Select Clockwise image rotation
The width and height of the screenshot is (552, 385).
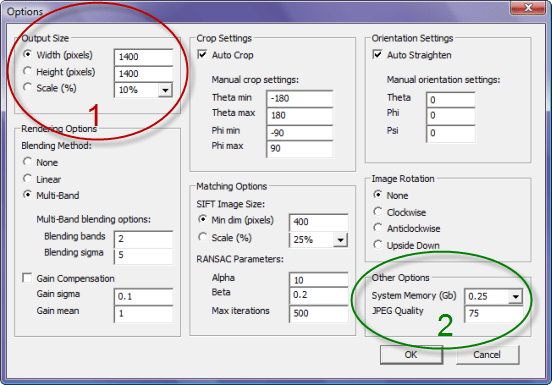pos(378,212)
